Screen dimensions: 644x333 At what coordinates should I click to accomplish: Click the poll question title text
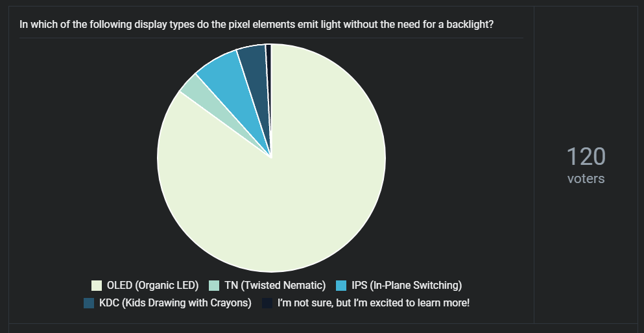coord(256,24)
